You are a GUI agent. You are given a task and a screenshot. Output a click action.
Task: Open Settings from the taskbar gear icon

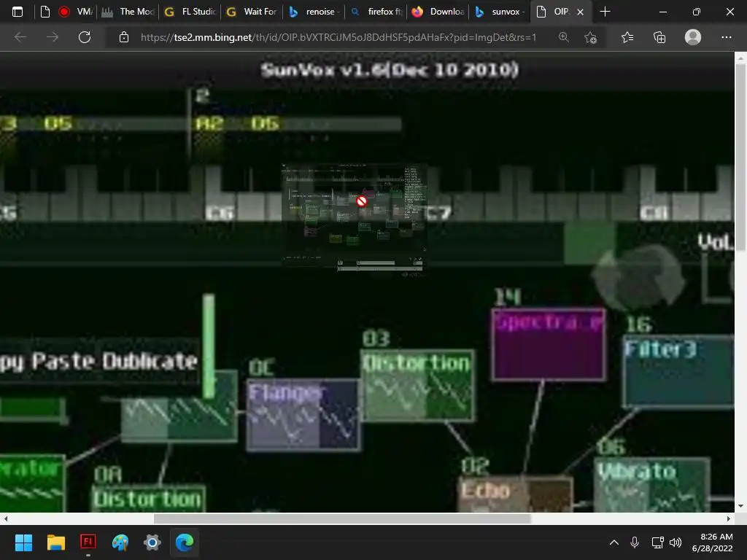pyautogui.click(x=152, y=542)
